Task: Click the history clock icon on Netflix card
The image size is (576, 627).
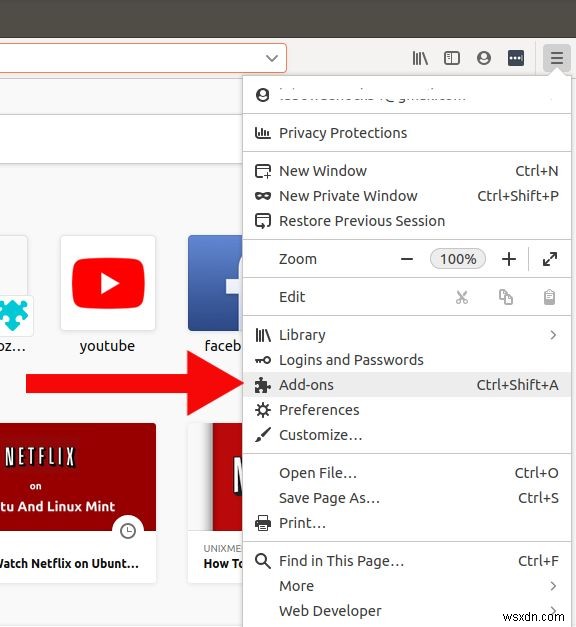Action: (x=128, y=531)
